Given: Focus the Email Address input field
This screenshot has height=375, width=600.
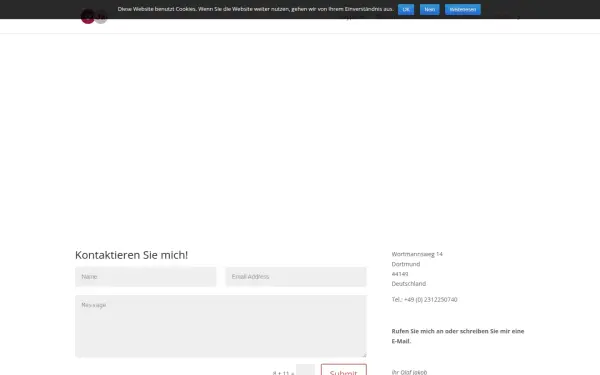Looking at the screenshot, I should click(296, 277).
